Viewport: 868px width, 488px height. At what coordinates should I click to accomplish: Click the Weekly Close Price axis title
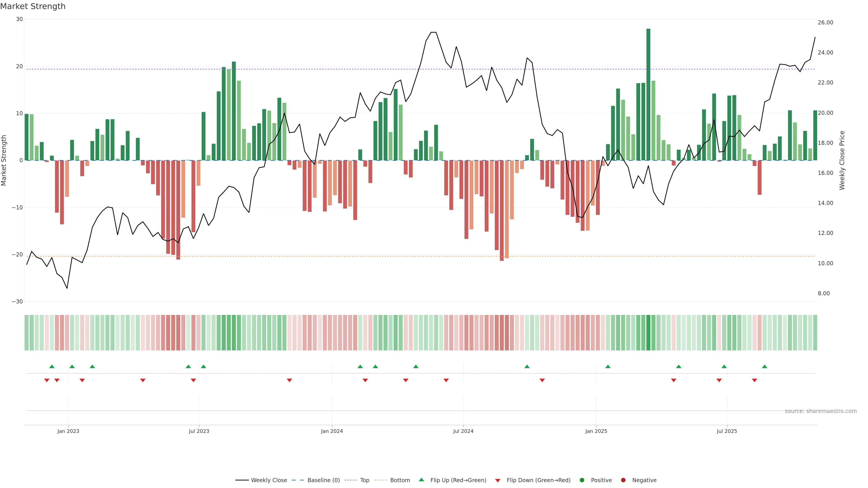point(842,160)
